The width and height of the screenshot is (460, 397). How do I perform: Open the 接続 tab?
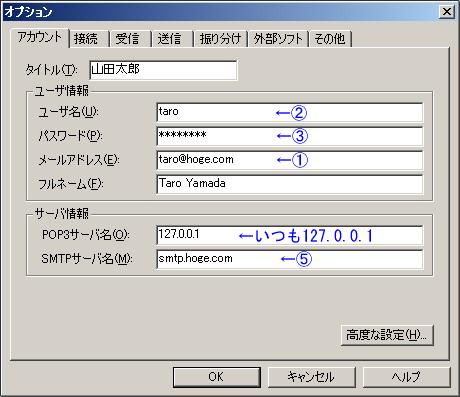[89, 39]
